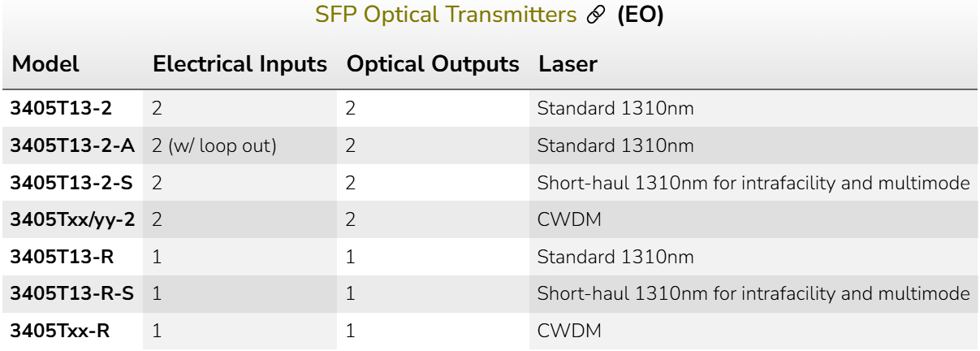The height and width of the screenshot is (351, 980).
Task: Click the '2 (w/ loop out)' cell
Action: coord(214,146)
